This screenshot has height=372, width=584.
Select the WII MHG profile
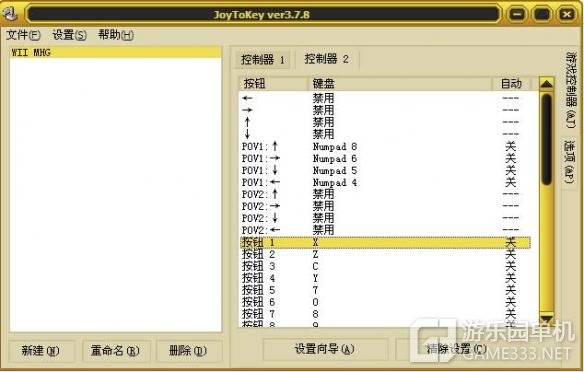pyautogui.click(x=115, y=53)
